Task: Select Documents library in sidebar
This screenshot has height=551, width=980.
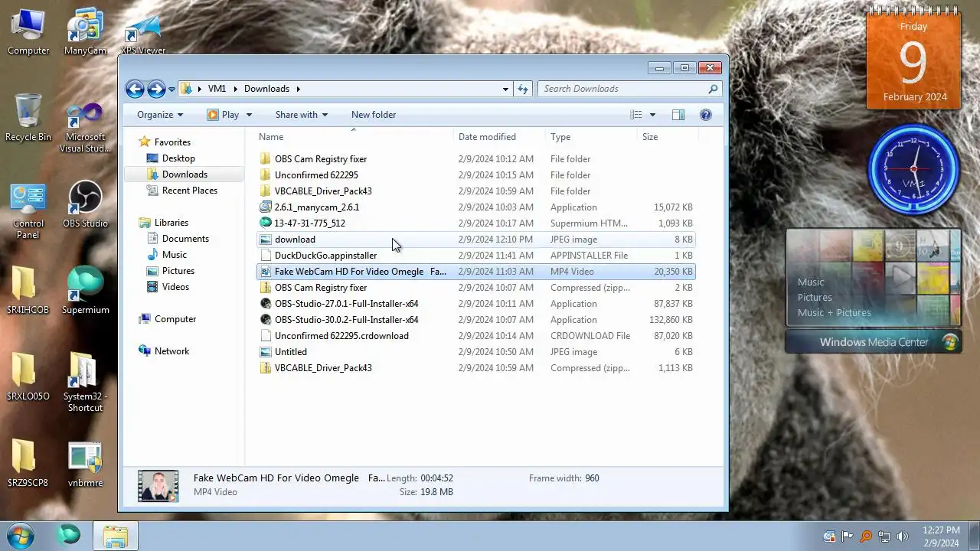Action: click(185, 239)
